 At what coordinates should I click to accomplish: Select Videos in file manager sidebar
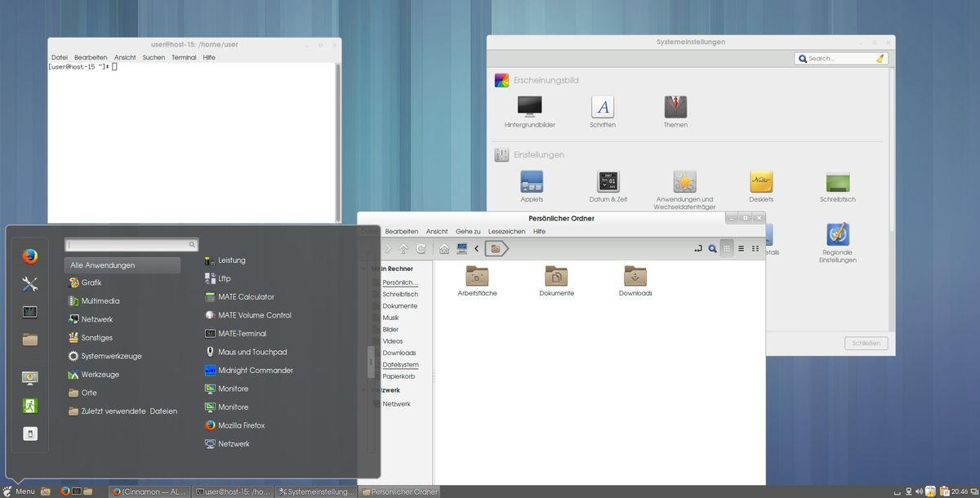click(x=392, y=341)
